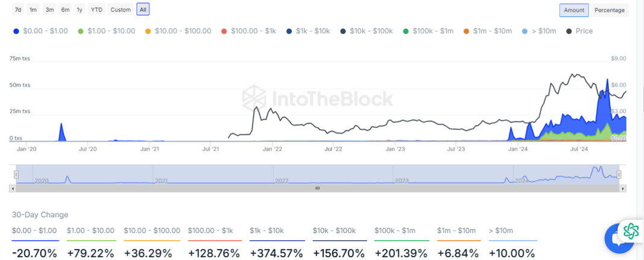Click the right range navigator handle

click(619, 174)
